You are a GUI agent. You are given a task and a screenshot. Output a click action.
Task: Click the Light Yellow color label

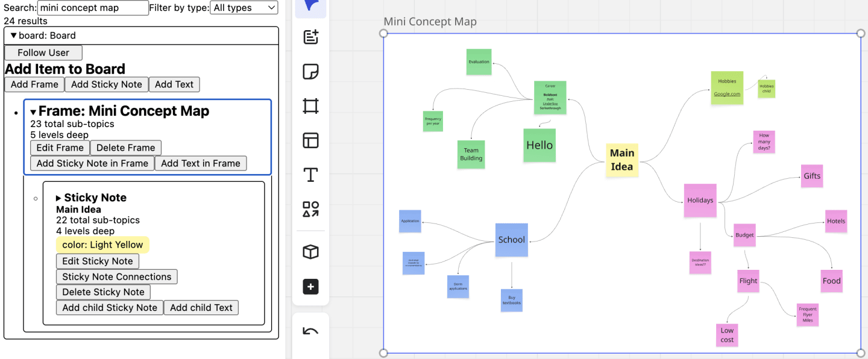(102, 245)
